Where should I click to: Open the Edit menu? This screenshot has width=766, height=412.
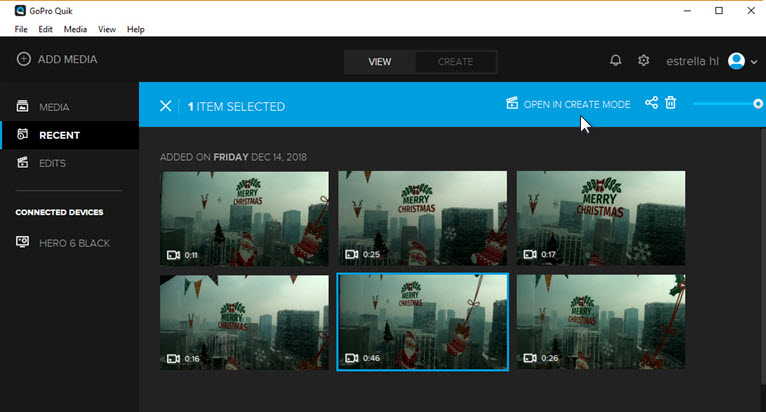click(x=45, y=29)
